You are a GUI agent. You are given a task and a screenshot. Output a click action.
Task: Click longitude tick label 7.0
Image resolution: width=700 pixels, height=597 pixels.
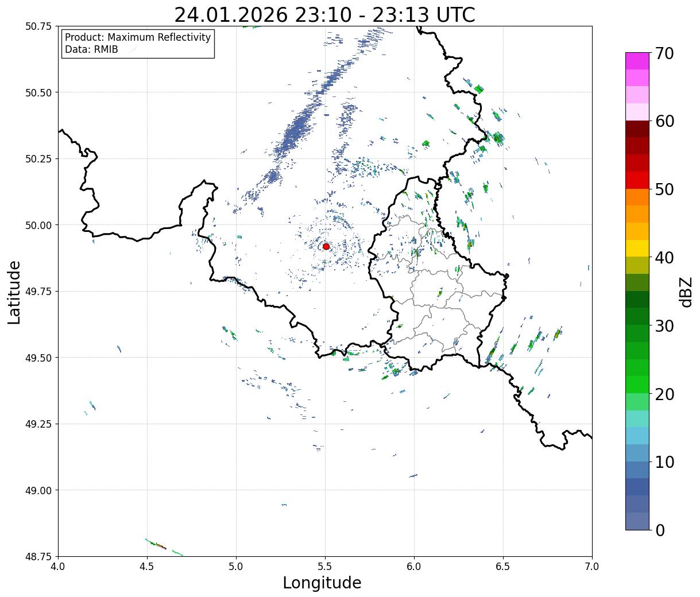click(592, 567)
